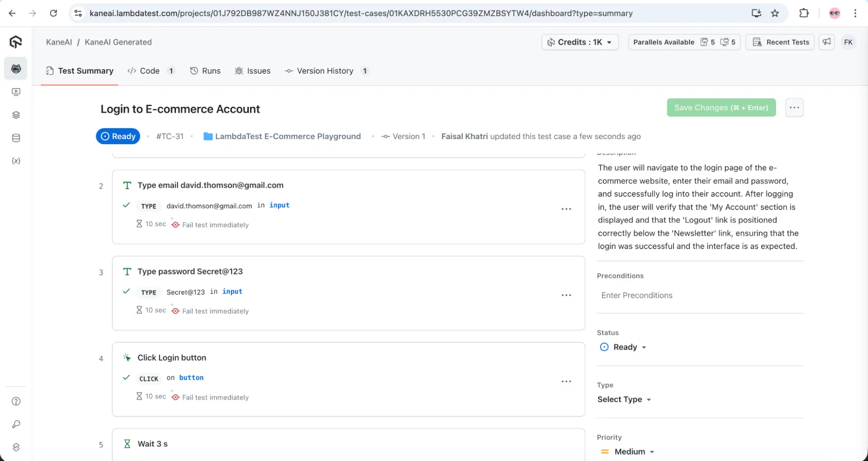Open the database icon in sidebar
This screenshot has height=461, width=868.
coord(16,138)
